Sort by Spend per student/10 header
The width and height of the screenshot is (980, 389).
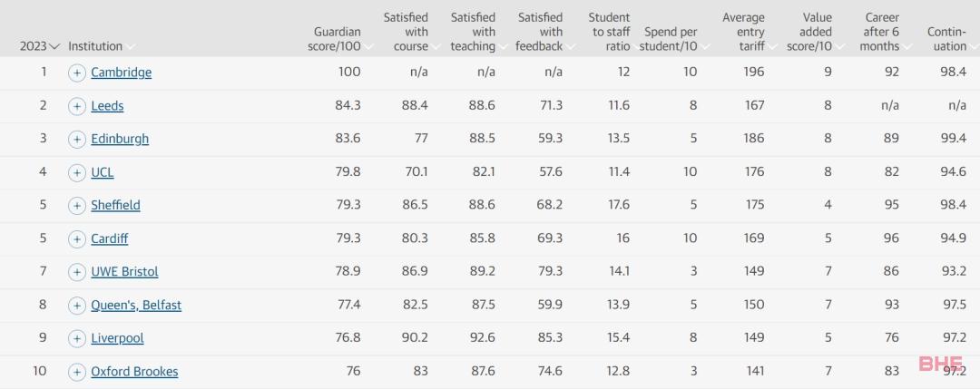673,39
